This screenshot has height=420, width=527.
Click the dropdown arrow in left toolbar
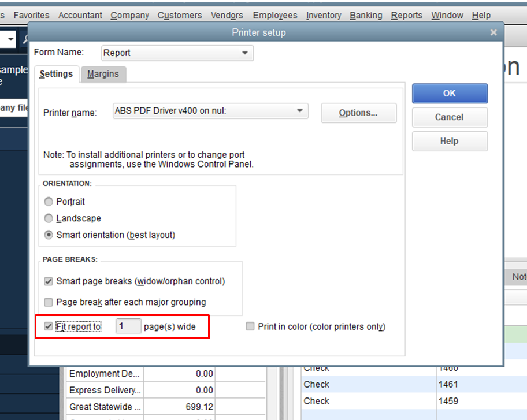click(x=11, y=39)
